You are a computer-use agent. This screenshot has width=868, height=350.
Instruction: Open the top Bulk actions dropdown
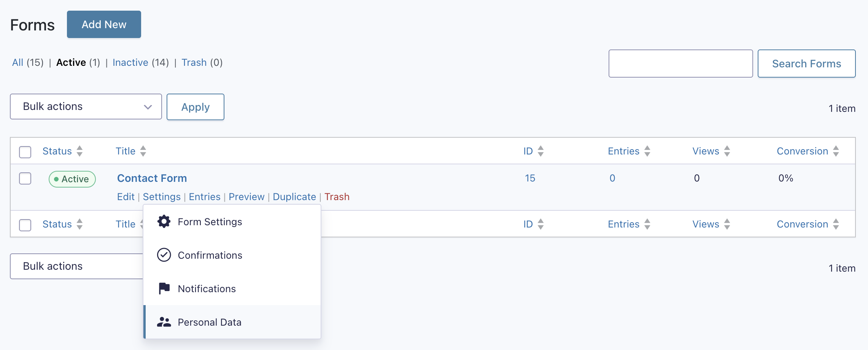pyautogui.click(x=86, y=107)
